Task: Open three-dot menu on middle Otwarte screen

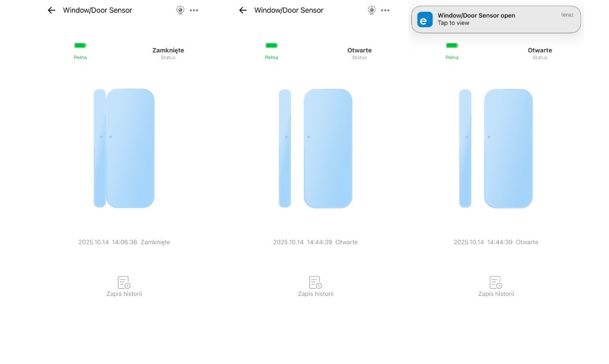Action: tap(385, 10)
